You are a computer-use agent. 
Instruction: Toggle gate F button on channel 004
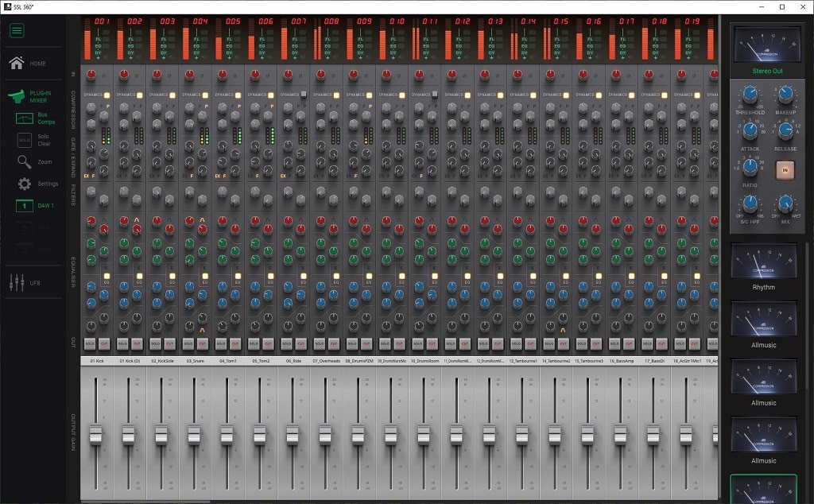click(x=192, y=176)
